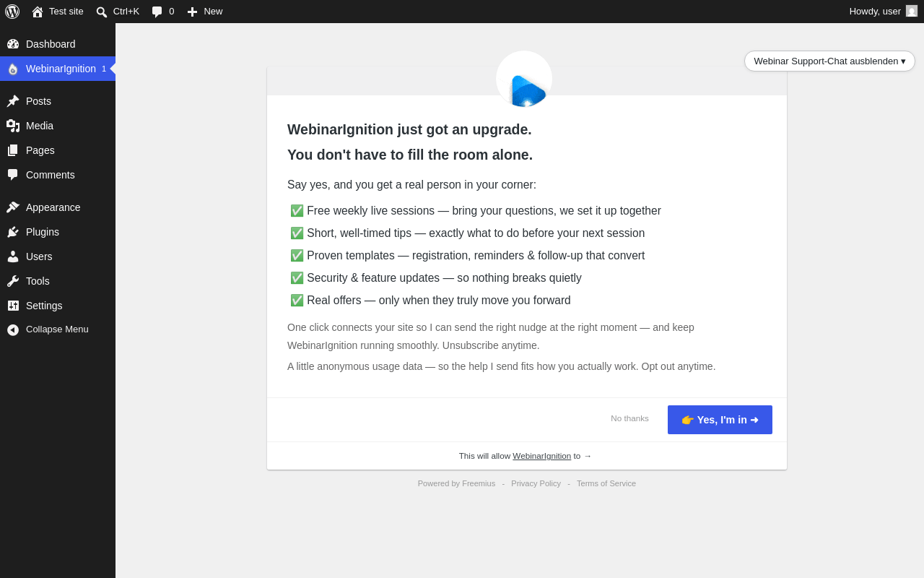The width and height of the screenshot is (924, 578).
Task: Open the Terms of Service link
Action: point(606,483)
